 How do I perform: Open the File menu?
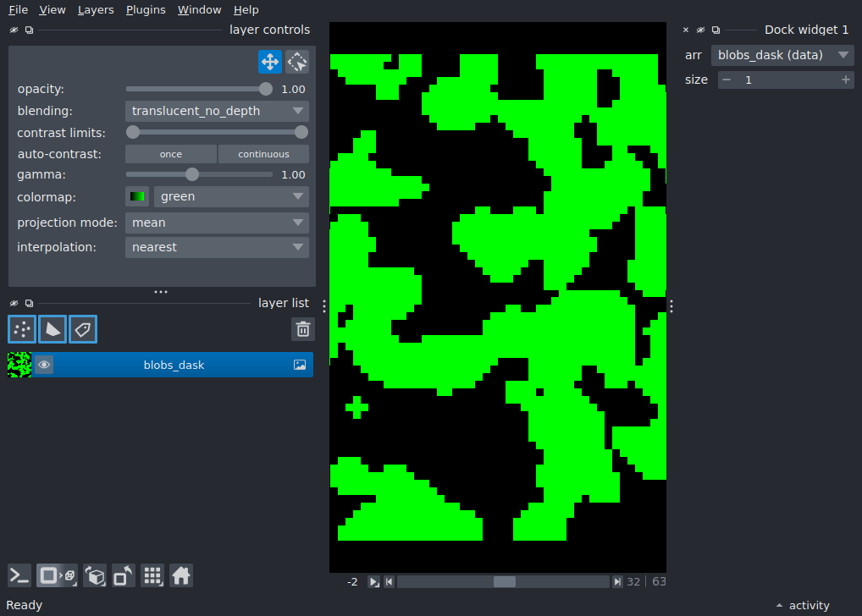pyautogui.click(x=18, y=10)
